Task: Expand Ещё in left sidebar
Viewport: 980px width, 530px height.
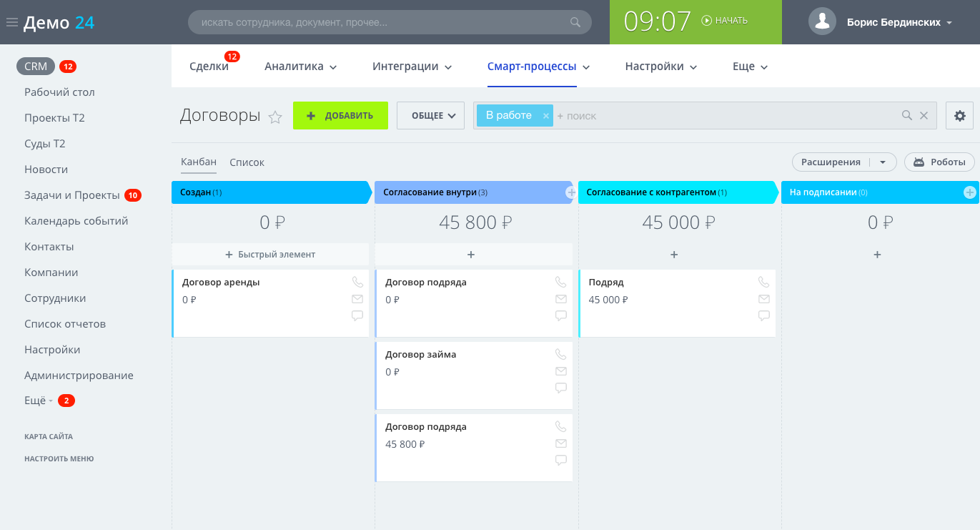Action: tap(39, 401)
